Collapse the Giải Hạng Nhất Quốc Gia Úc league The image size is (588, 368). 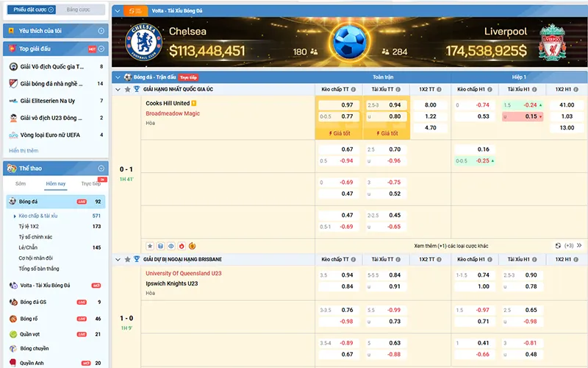(118, 89)
